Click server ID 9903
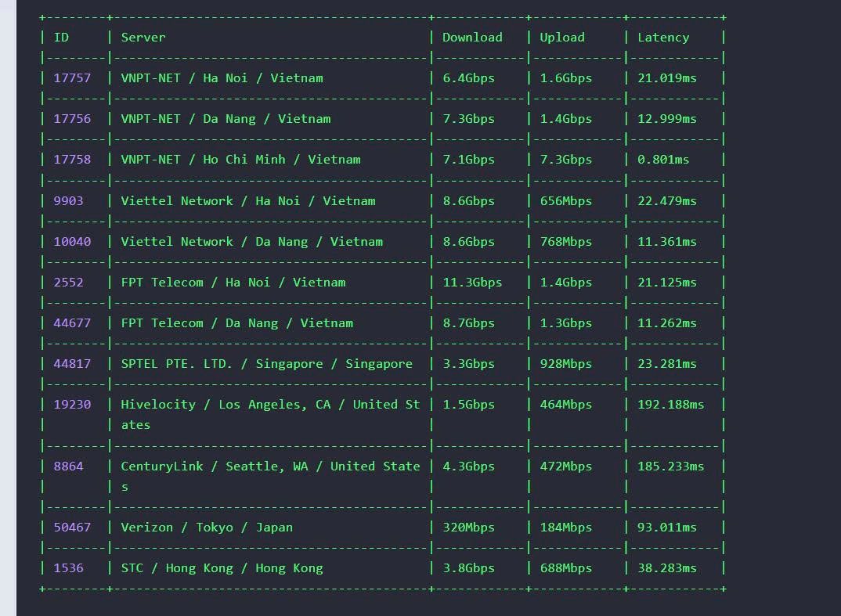 coord(68,201)
